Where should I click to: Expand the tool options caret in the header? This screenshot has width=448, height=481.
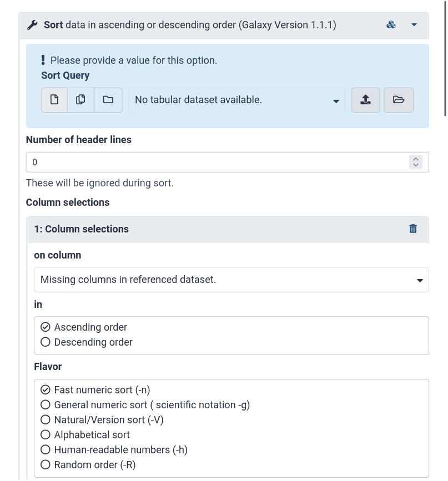click(414, 24)
